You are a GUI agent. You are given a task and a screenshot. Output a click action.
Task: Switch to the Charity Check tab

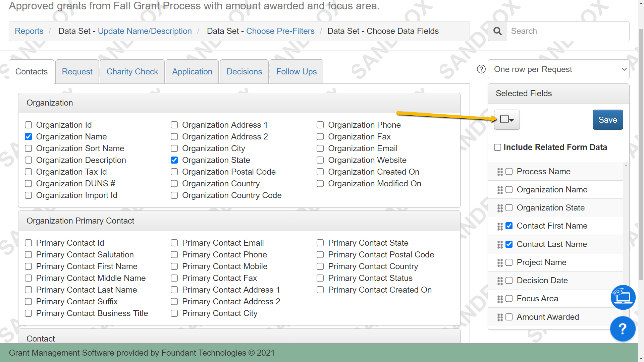tap(132, 71)
